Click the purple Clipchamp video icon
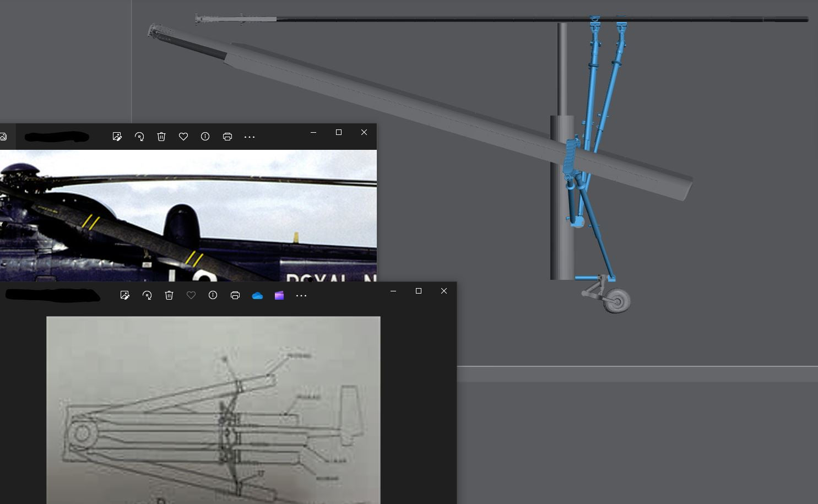This screenshot has height=504, width=818. [x=279, y=295]
